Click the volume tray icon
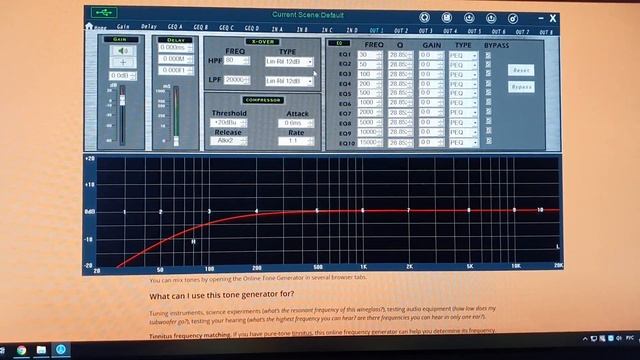The height and width of the screenshot is (360, 640). pyautogui.click(x=619, y=338)
